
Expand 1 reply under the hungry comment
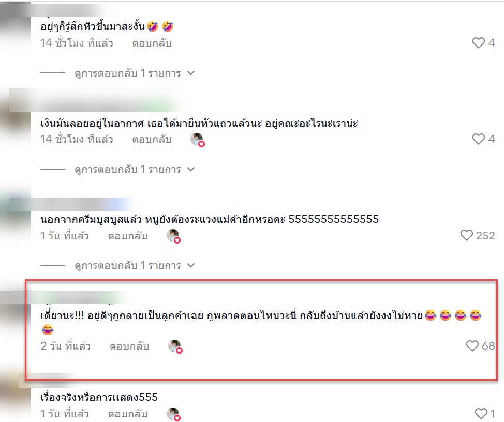click(x=135, y=73)
